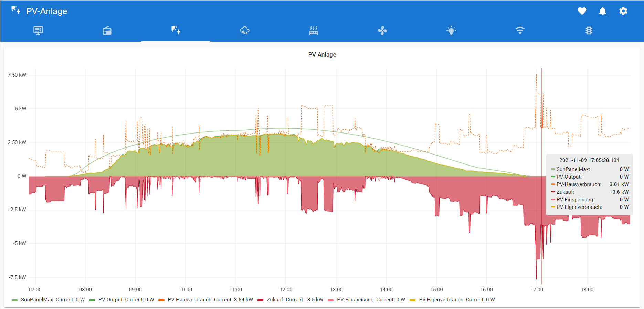Screen dimensions: 644x309
Task: Open the WiFi network tab
Action: pyautogui.click(x=520, y=31)
